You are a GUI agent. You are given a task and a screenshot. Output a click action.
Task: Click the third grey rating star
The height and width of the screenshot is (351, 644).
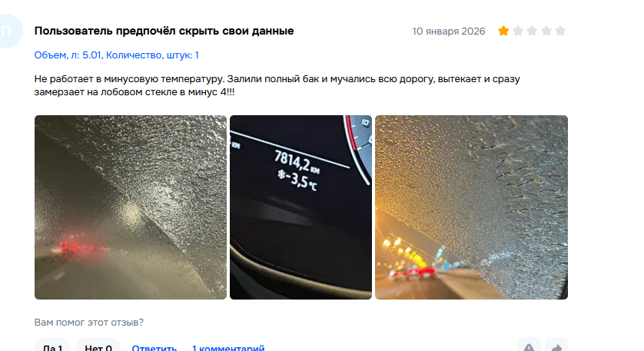tap(532, 31)
